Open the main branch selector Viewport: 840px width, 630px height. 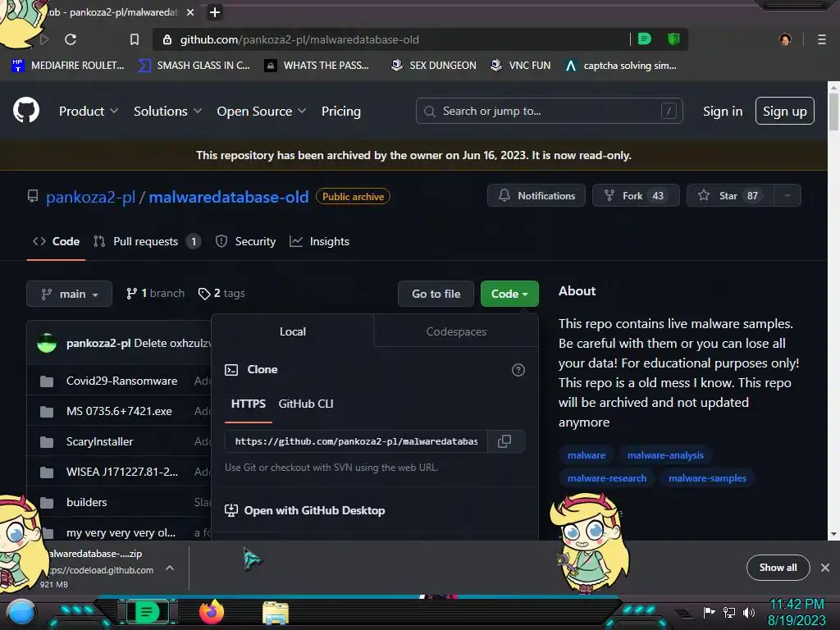pyautogui.click(x=69, y=294)
